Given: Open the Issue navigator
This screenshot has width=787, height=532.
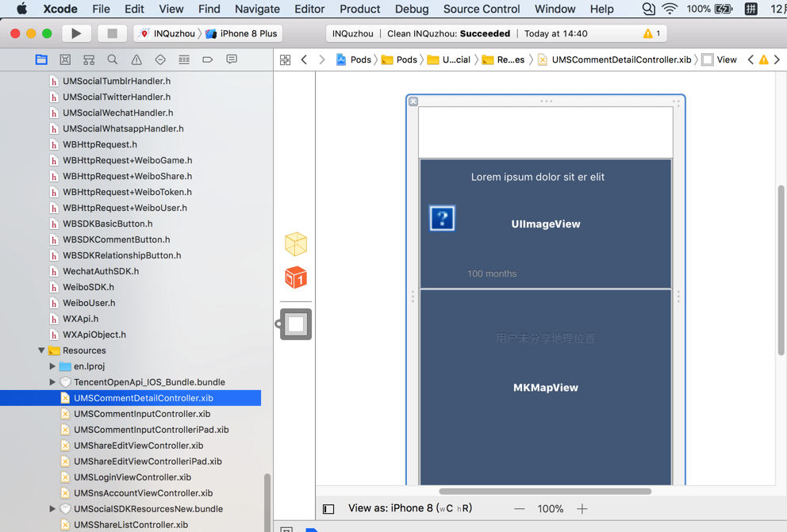Looking at the screenshot, I should coord(136,59).
